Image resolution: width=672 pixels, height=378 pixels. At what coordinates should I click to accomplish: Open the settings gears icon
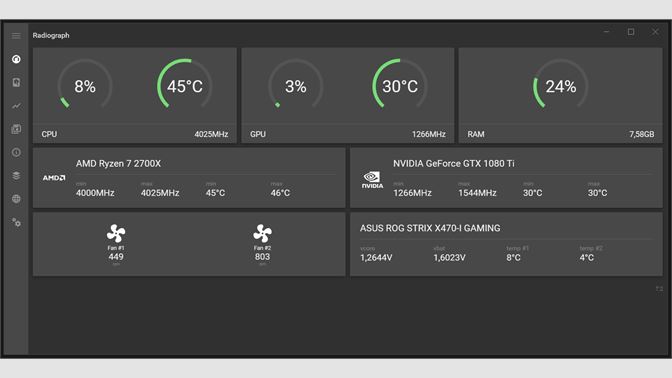point(16,222)
